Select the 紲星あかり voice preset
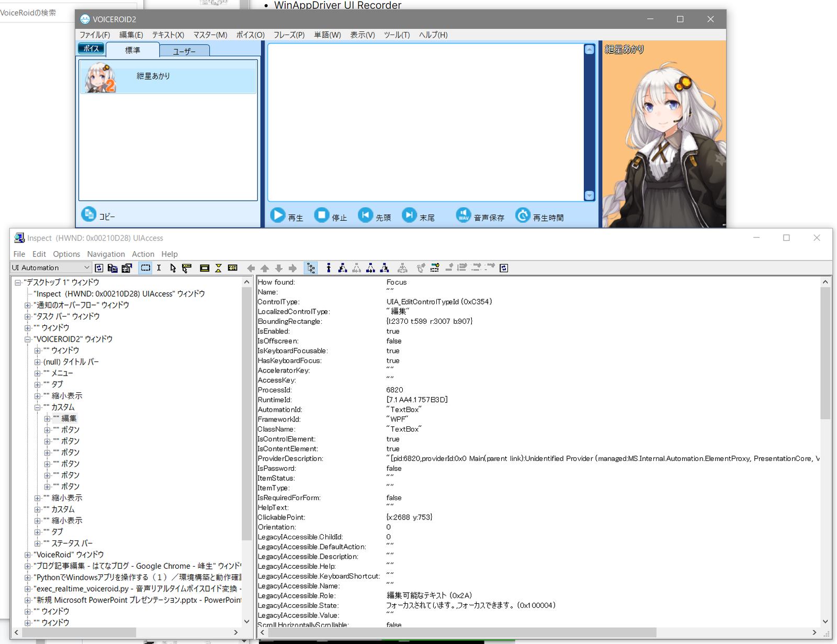The width and height of the screenshot is (837, 644). pos(168,77)
